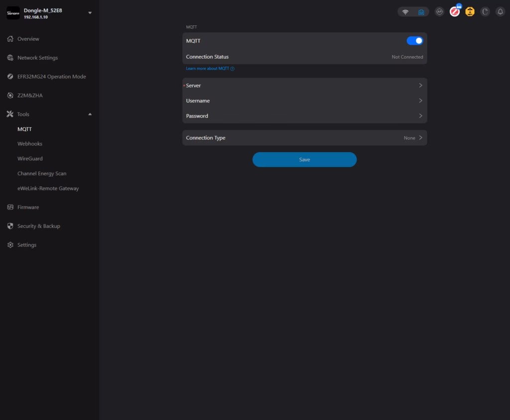Click the Sonoff logo in sidebar header
This screenshot has width=510, height=420.
(x=13, y=13)
